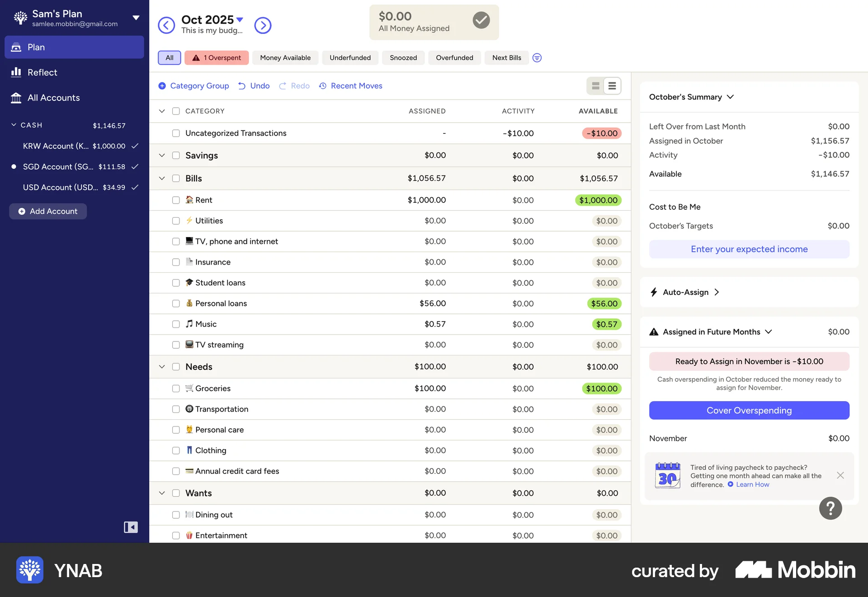This screenshot has height=597, width=868.
Task: Filter by Underfunded tab
Action: (350, 58)
